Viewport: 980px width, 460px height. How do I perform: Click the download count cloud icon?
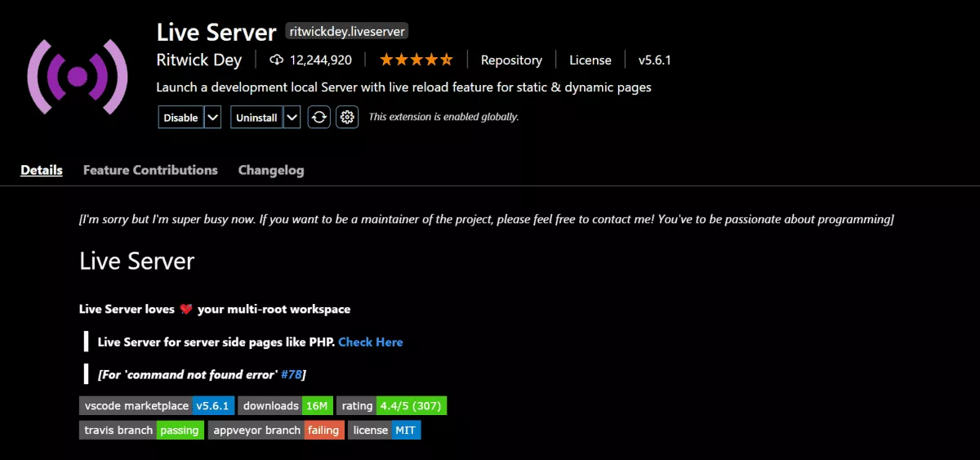(x=276, y=60)
